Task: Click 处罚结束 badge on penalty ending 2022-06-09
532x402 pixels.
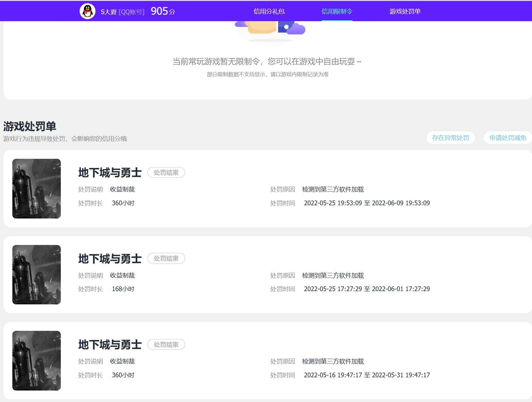Action: (x=166, y=173)
